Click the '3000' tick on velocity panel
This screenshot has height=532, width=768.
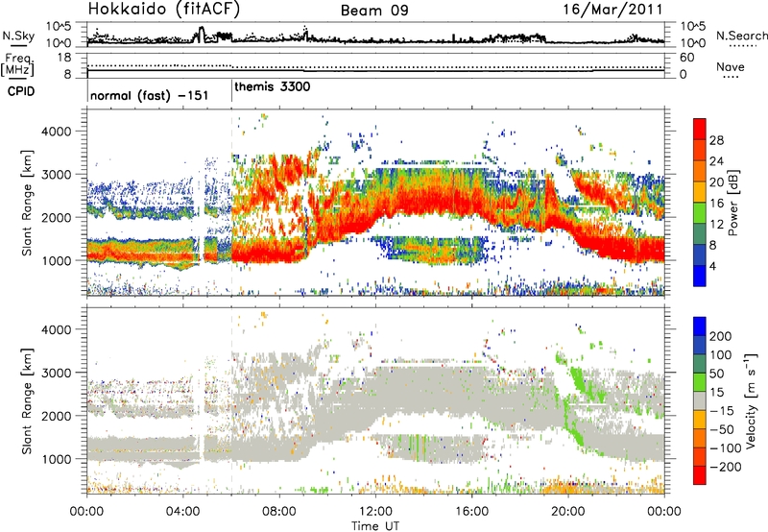click(57, 373)
